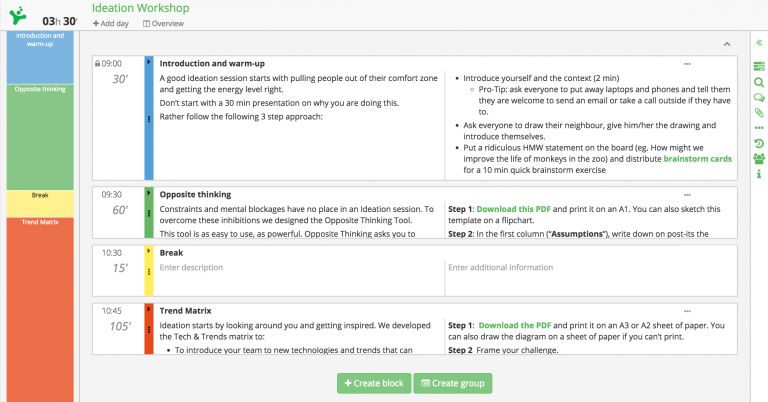Open comments speech bubble icon

click(759, 98)
